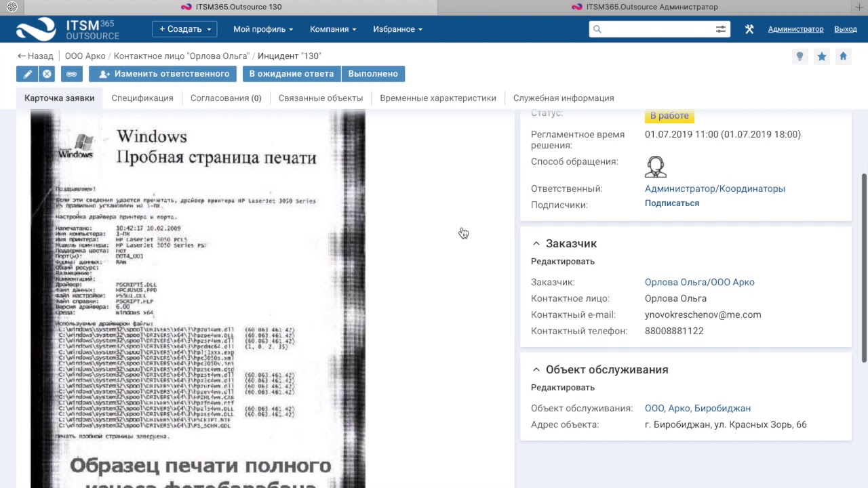Switch to ITSM365.Outsource 130 browser tab
Screen dimensions: 868x488
231,7
